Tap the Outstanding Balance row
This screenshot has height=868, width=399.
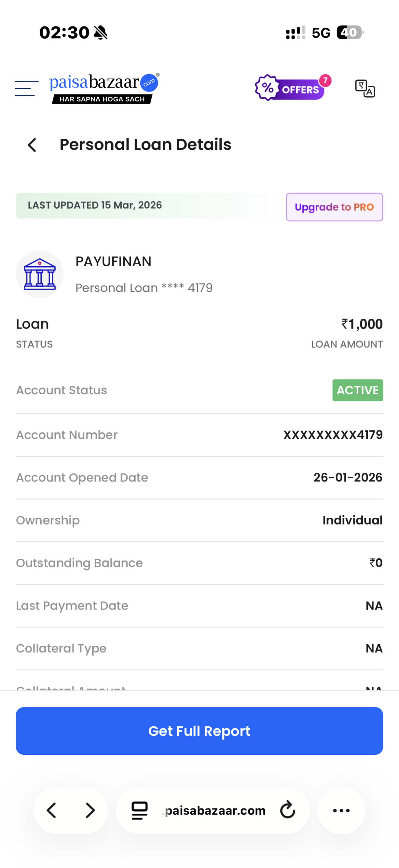point(199,563)
